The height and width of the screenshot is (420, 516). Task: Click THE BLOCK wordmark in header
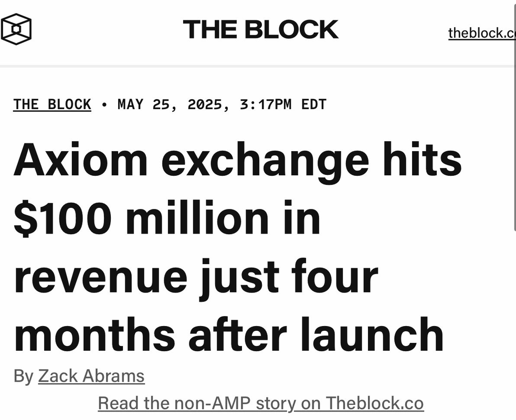pos(261,29)
